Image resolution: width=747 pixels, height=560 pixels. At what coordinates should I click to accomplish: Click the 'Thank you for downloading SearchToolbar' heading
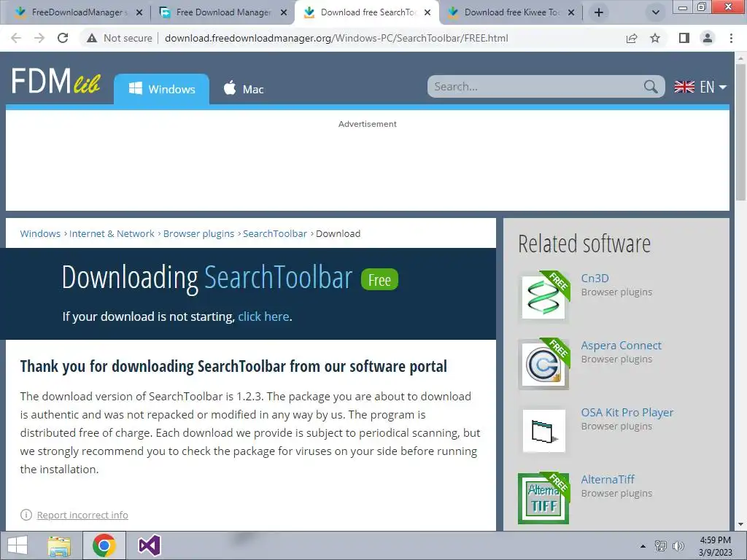[233, 366]
